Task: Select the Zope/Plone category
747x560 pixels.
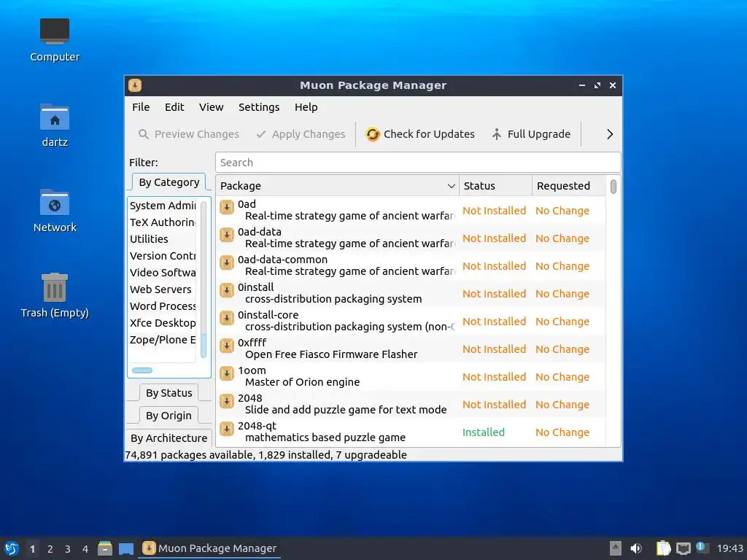Action: click(162, 340)
